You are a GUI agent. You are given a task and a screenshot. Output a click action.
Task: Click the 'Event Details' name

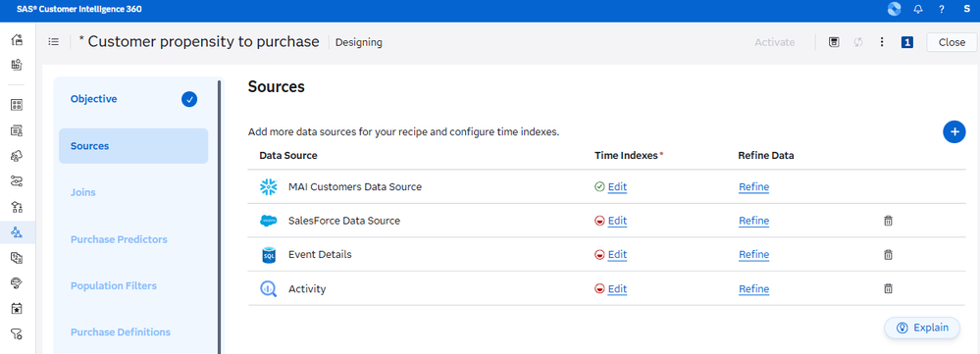click(x=320, y=255)
